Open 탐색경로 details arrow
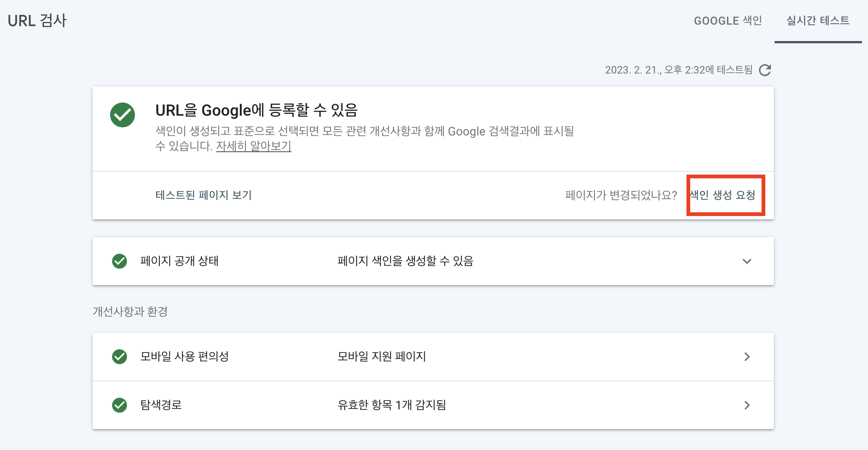This screenshot has width=868, height=450. (x=747, y=405)
